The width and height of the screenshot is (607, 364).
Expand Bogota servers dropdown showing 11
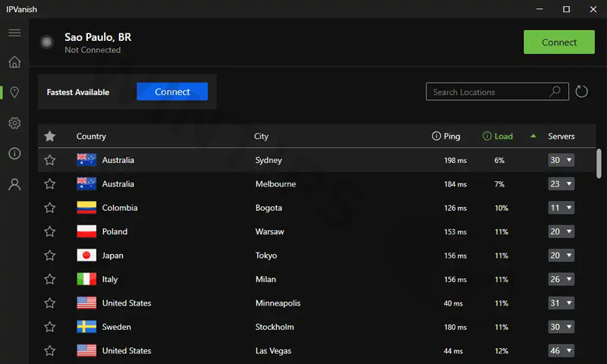pos(561,208)
